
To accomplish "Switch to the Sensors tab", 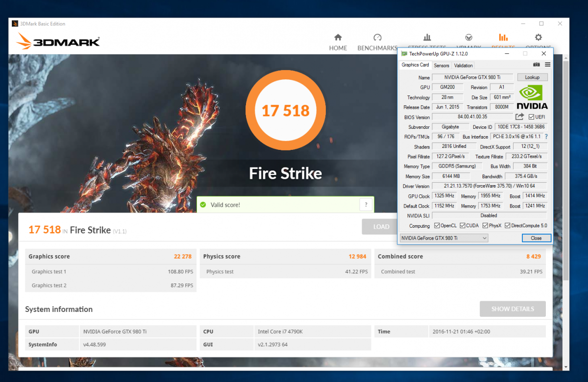I will coord(441,65).
